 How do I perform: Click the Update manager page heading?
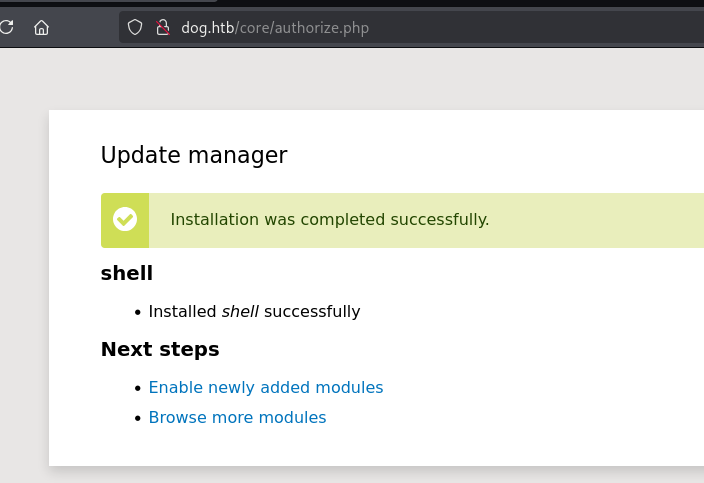(x=194, y=155)
